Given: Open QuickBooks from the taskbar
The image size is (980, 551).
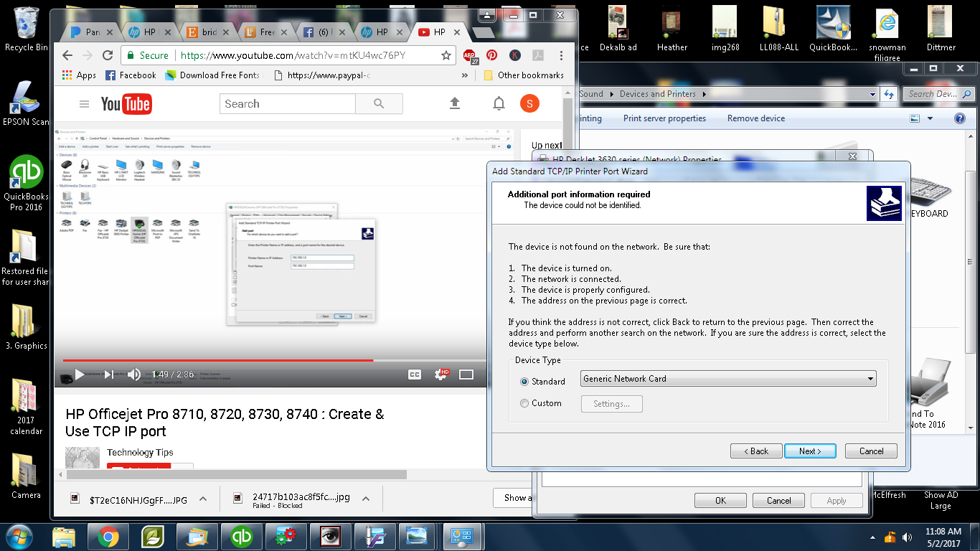Looking at the screenshot, I should [x=242, y=536].
